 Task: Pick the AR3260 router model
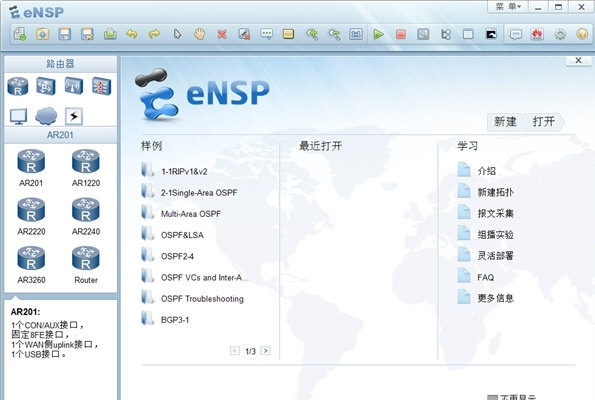(31, 265)
